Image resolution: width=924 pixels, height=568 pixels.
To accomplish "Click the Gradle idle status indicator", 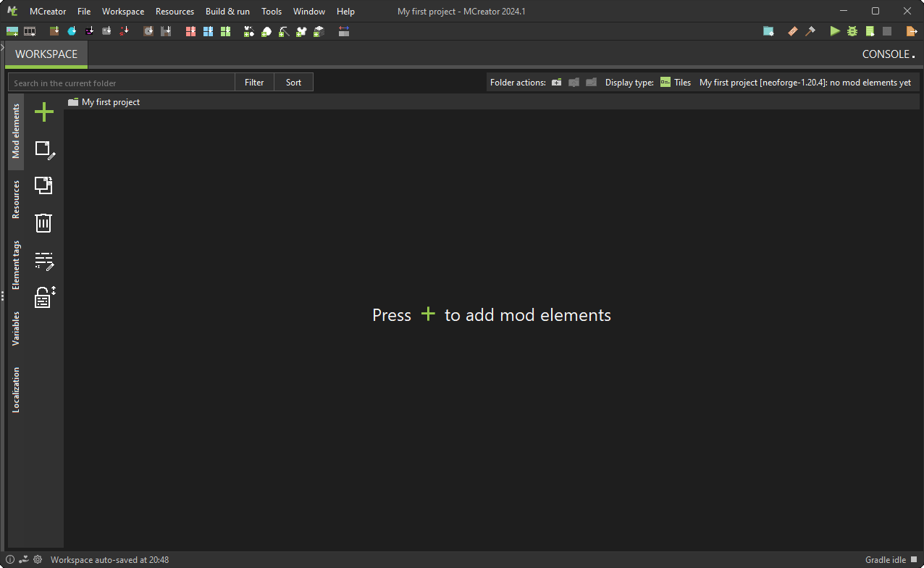I will [891, 560].
